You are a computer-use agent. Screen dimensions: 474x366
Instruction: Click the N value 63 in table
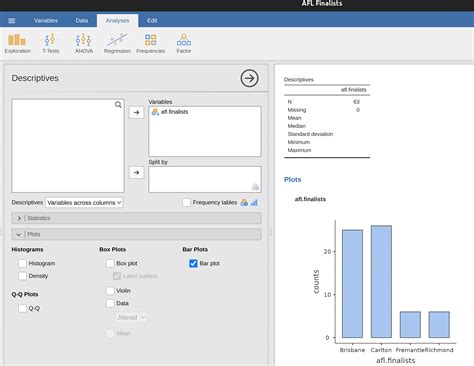point(356,102)
